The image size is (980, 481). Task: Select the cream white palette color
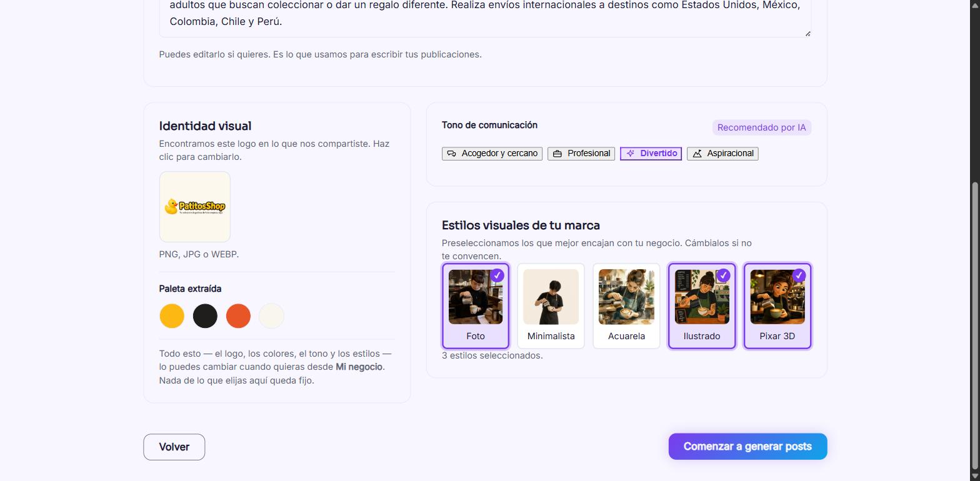coord(271,316)
